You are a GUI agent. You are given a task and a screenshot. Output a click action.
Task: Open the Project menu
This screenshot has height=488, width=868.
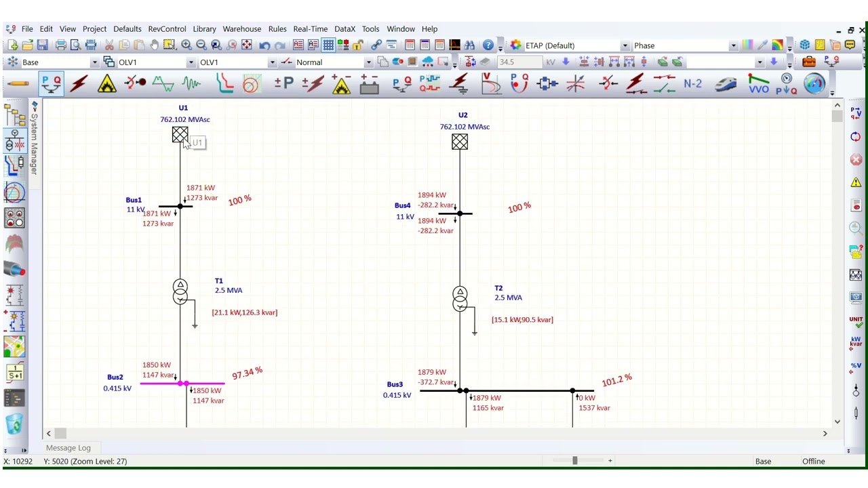click(94, 29)
